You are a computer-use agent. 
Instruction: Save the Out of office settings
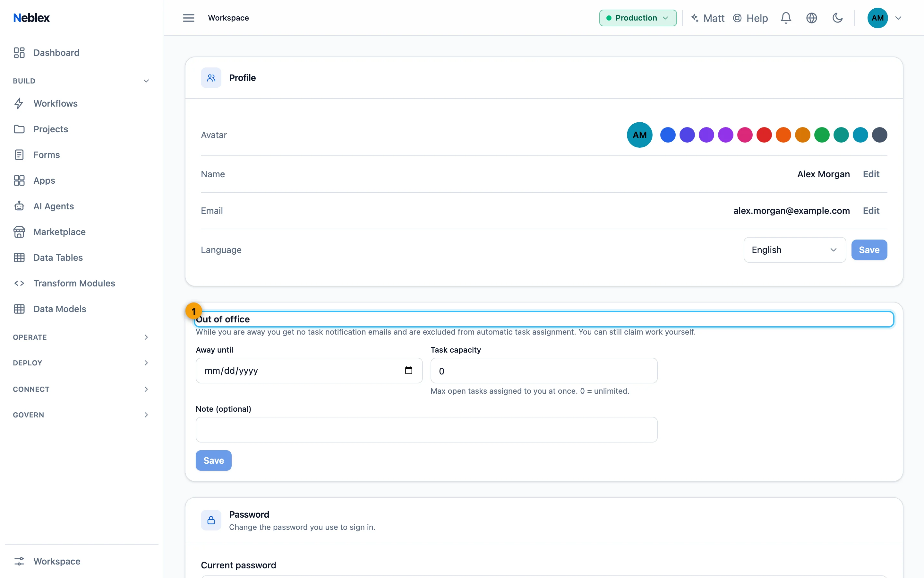click(213, 460)
